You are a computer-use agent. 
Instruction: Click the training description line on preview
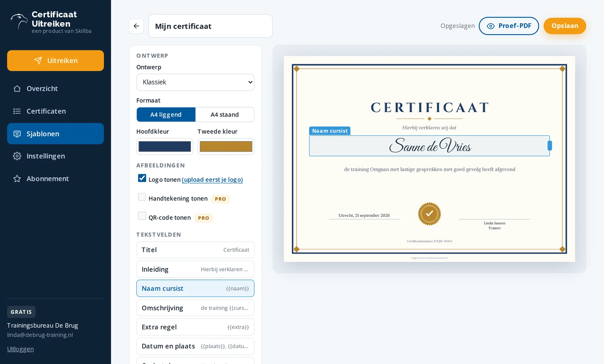(x=430, y=169)
